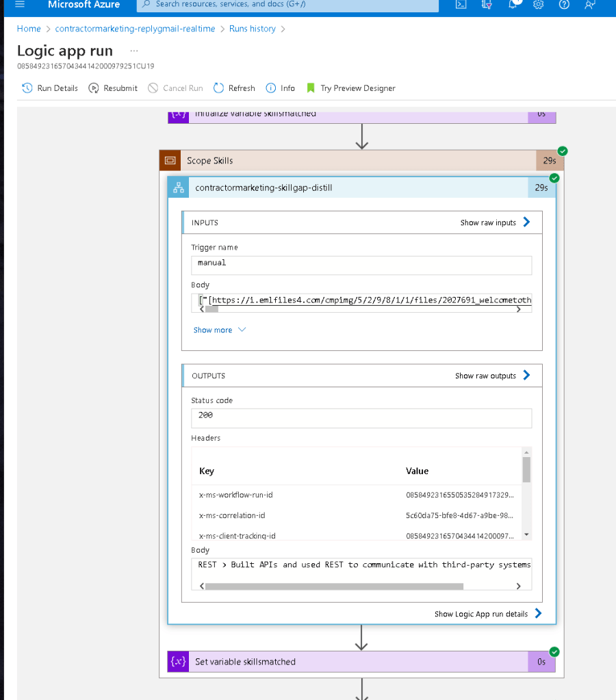Click the Resubmit play icon
This screenshot has height=700, width=616.
click(x=93, y=88)
